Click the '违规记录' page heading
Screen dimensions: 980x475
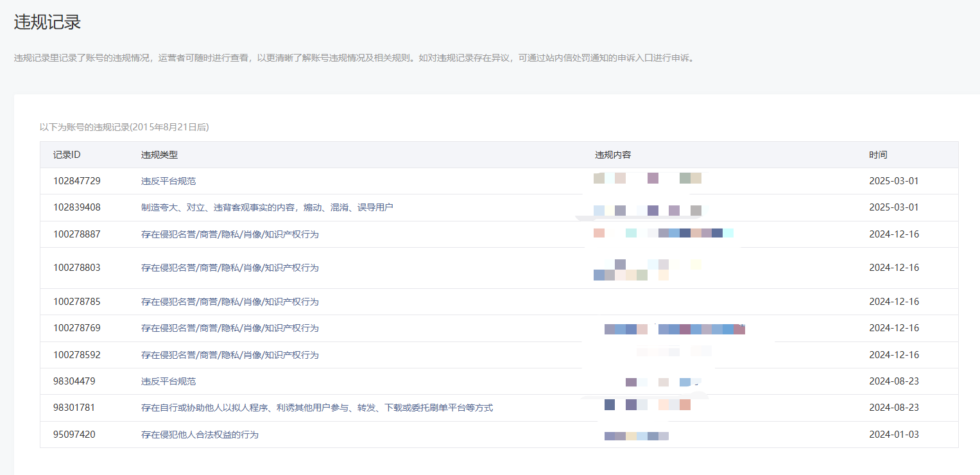[47, 22]
